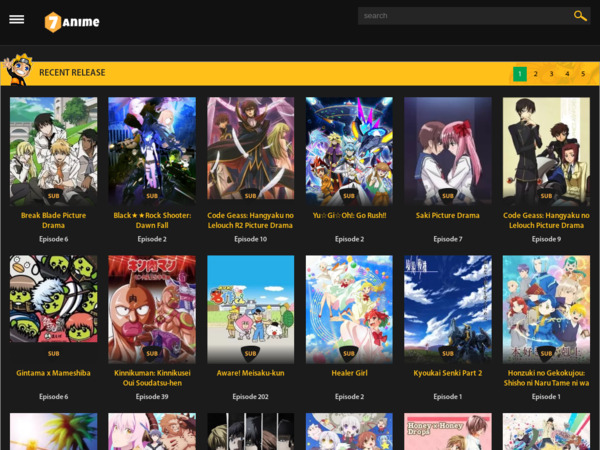Image resolution: width=600 pixels, height=450 pixels.
Task: Click Gintama x Mameshiba title link
Action: pos(54,373)
